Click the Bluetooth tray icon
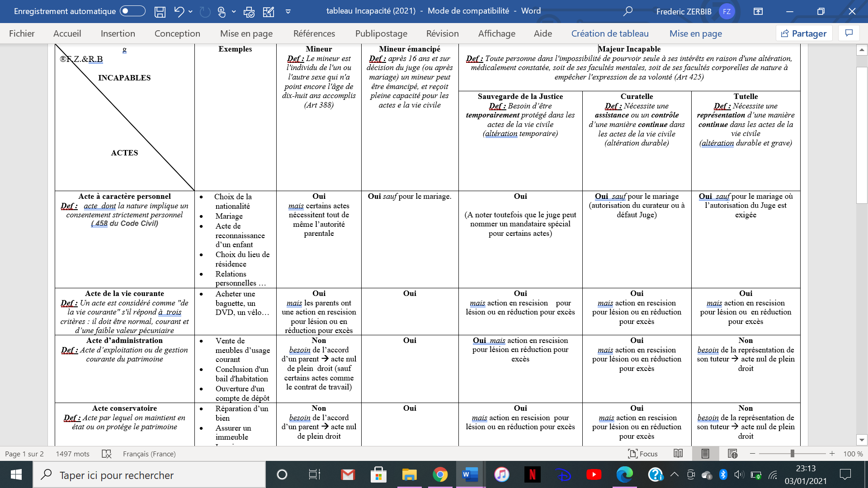The height and width of the screenshot is (488, 868). tap(723, 474)
